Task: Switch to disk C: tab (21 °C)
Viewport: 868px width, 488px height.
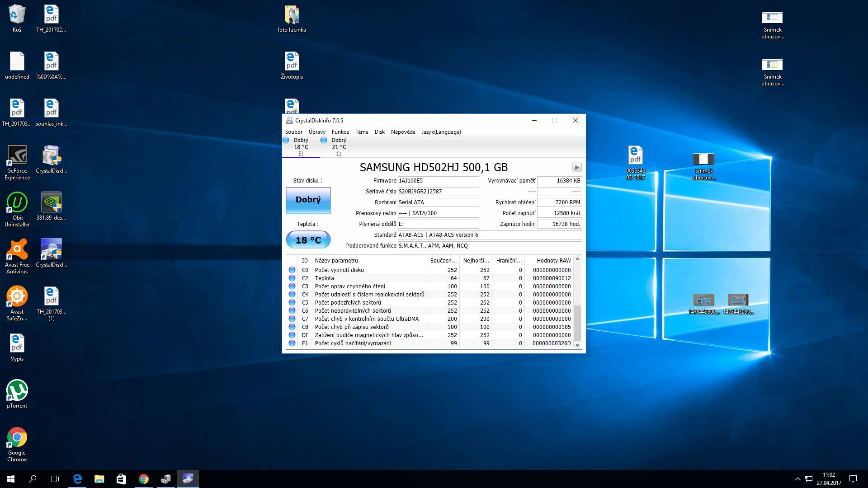Action: coord(339,147)
